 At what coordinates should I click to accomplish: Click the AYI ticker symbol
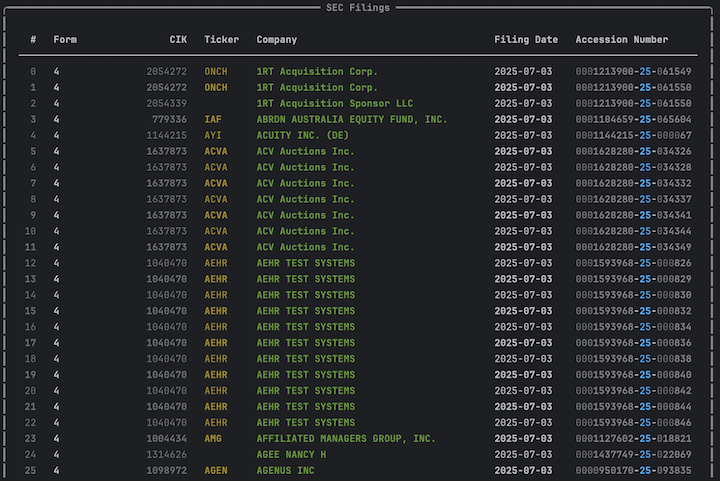[213, 135]
